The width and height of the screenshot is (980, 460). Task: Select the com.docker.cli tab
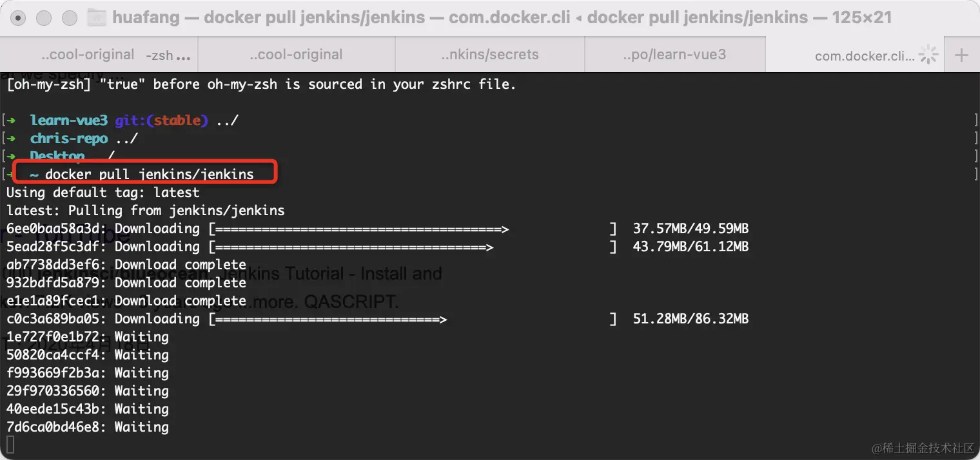point(864,56)
